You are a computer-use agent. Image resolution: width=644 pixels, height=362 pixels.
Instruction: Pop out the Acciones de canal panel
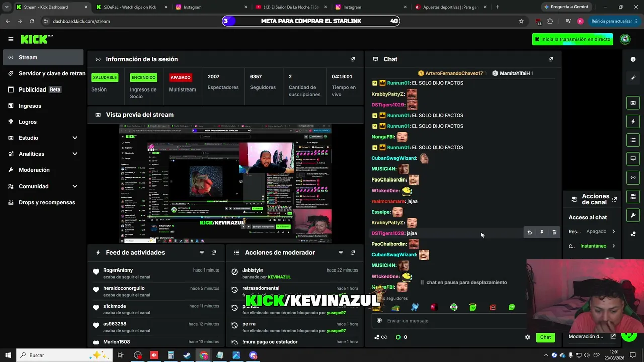[x=615, y=199]
